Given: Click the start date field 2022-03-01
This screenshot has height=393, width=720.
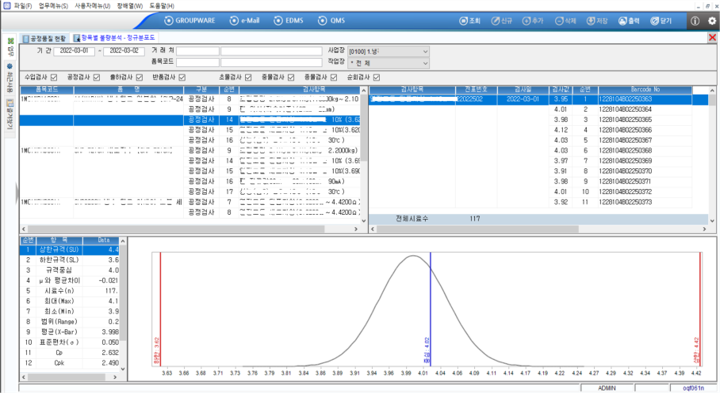Looking at the screenshot, I should tap(74, 51).
